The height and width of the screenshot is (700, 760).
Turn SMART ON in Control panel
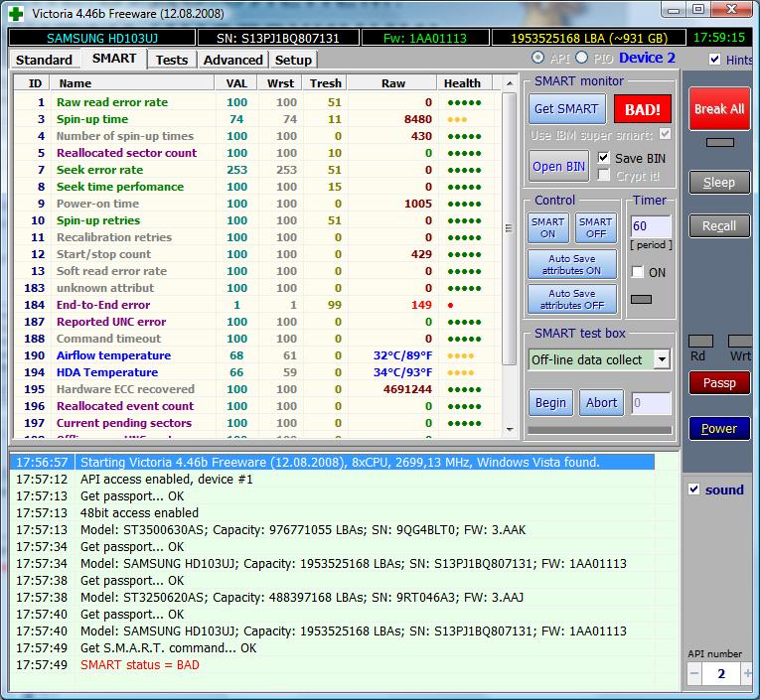click(547, 227)
